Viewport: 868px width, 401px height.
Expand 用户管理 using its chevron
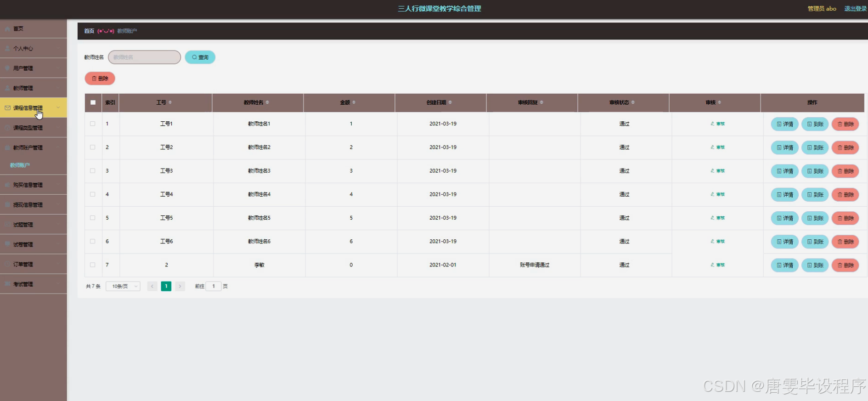pos(58,68)
